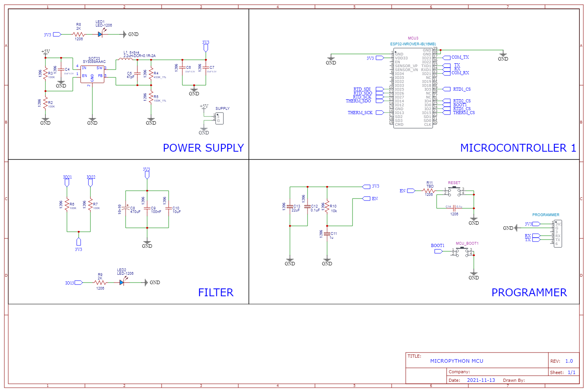Click the THERM_SDO net label
Screen dimensions: 588x392
tap(358, 101)
